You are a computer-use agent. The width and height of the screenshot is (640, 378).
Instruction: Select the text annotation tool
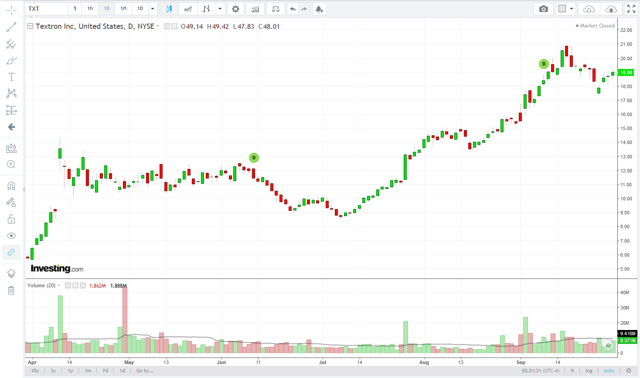pos(11,77)
